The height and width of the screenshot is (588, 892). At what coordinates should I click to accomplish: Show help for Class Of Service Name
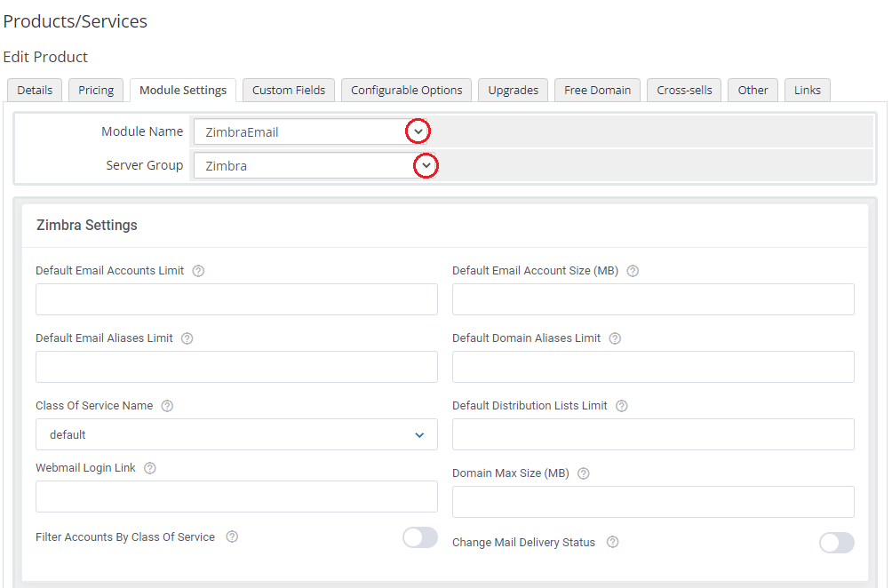click(x=167, y=406)
